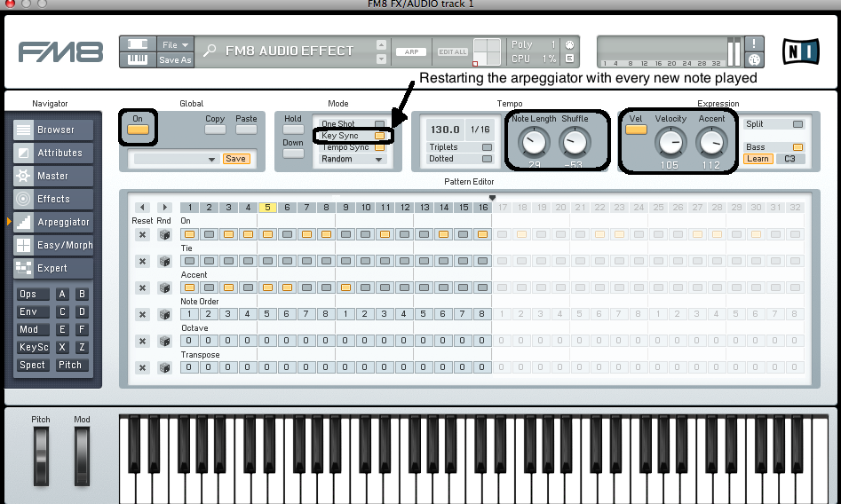Clear the Tie row with its X icon

142,261
